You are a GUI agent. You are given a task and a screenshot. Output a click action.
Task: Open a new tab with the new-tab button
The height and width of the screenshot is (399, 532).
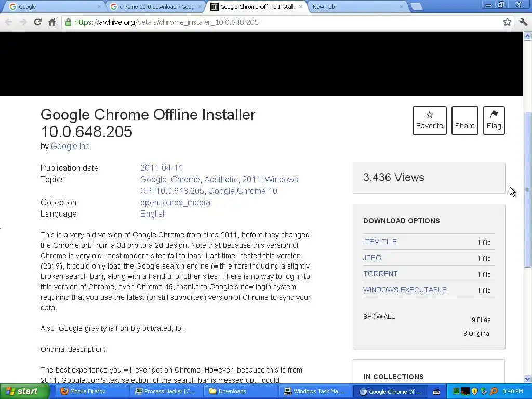click(x=416, y=7)
